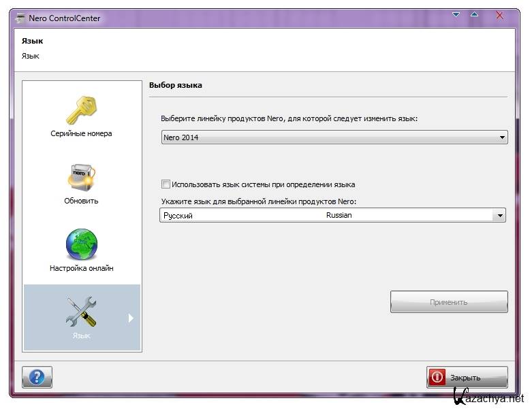Go to the 'Обновить' section label
Image resolution: width=532 pixels, height=411 pixels.
(81, 201)
